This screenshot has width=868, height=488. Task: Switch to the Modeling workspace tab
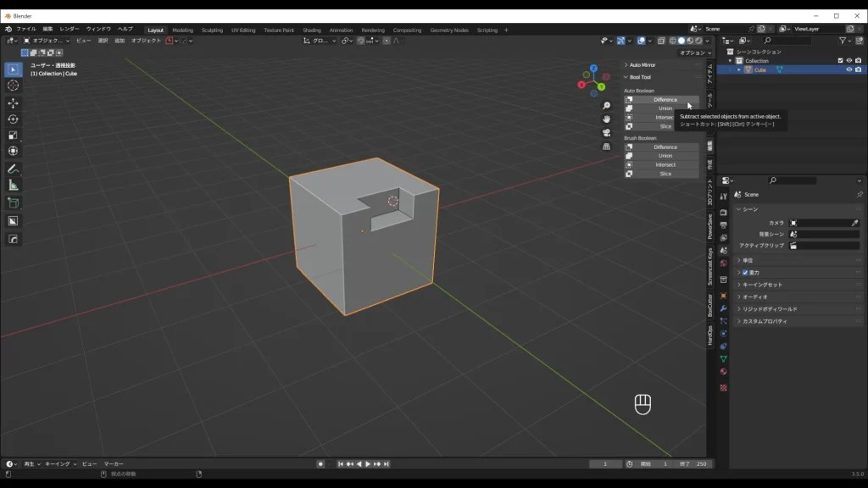[x=183, y=29]
